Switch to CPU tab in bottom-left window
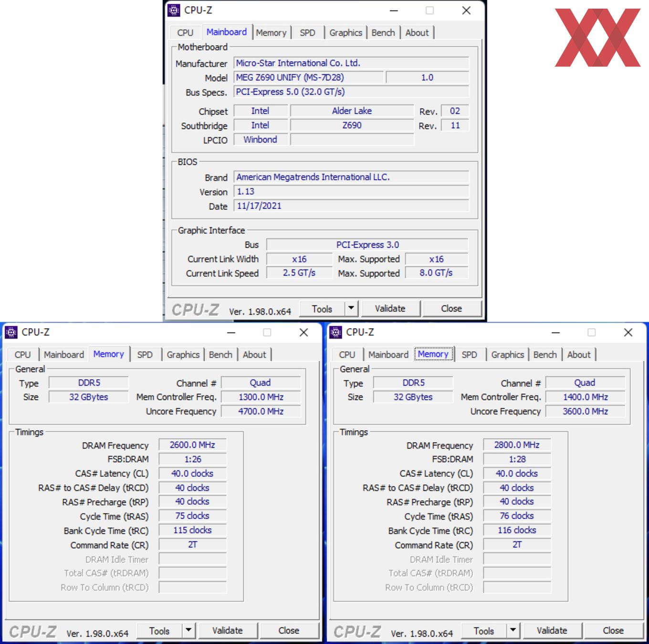649x644 pixels. click(22, 354)
